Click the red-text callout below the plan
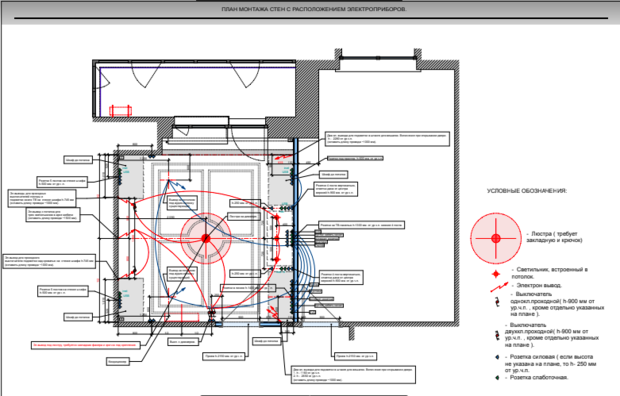Screen dimensions: 620x396 point(86,345)
